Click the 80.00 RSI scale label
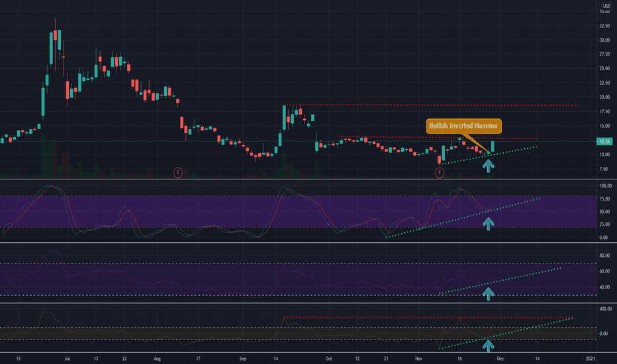The height and width of the screenshot is (364, 617). (604, 255)
